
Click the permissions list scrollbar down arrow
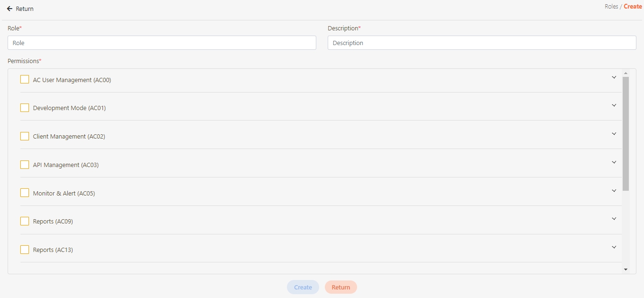point(626,270)
